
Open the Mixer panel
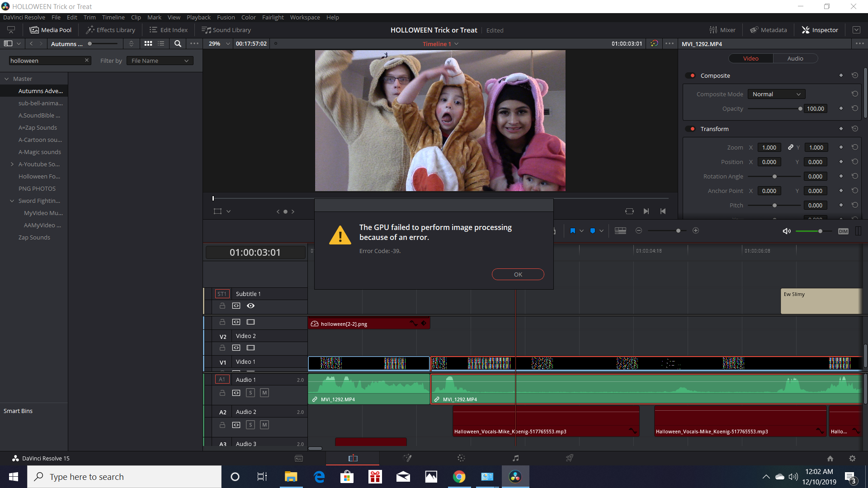722,30
